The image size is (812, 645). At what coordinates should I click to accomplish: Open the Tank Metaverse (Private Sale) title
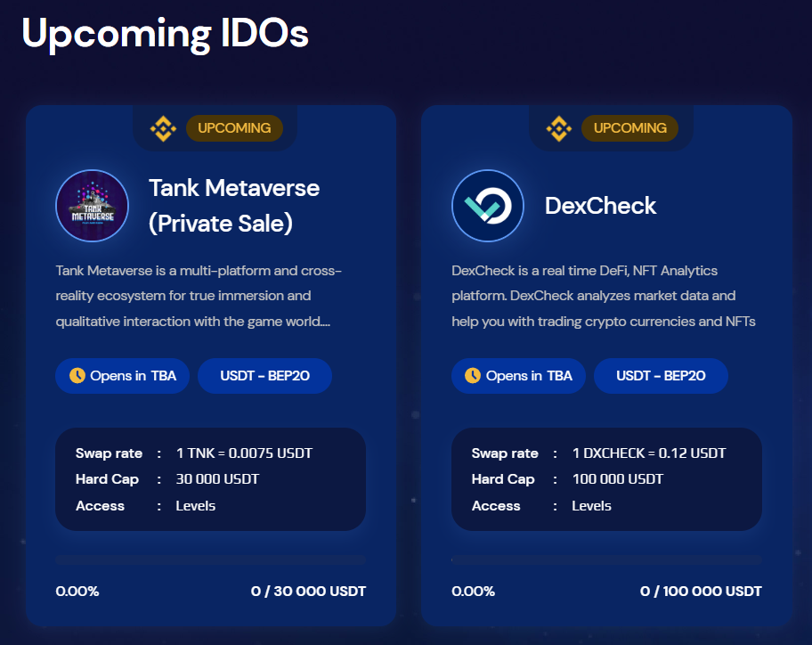(234, 205)
